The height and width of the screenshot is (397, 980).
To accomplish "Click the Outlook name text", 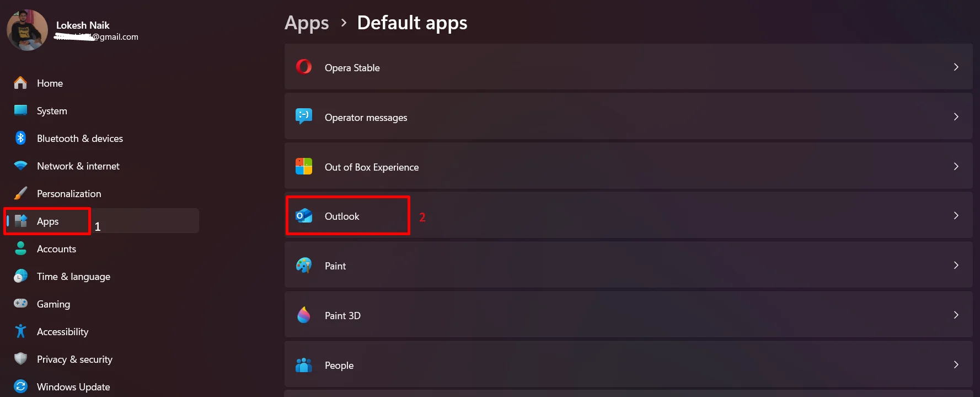I will (342, 216).
